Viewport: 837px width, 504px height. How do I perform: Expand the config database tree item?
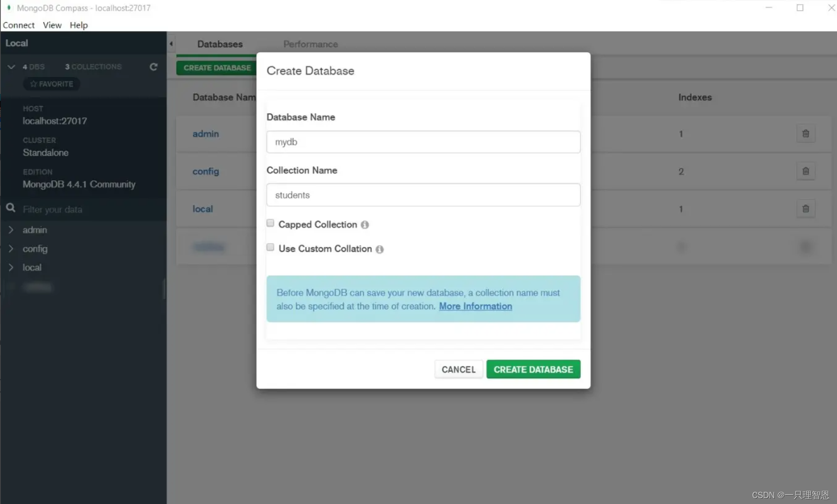11,249
